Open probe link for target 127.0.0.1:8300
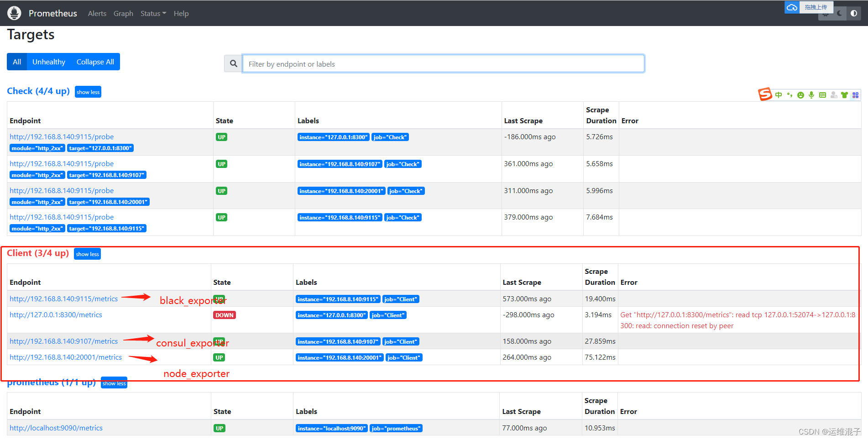 coord(62,136)
